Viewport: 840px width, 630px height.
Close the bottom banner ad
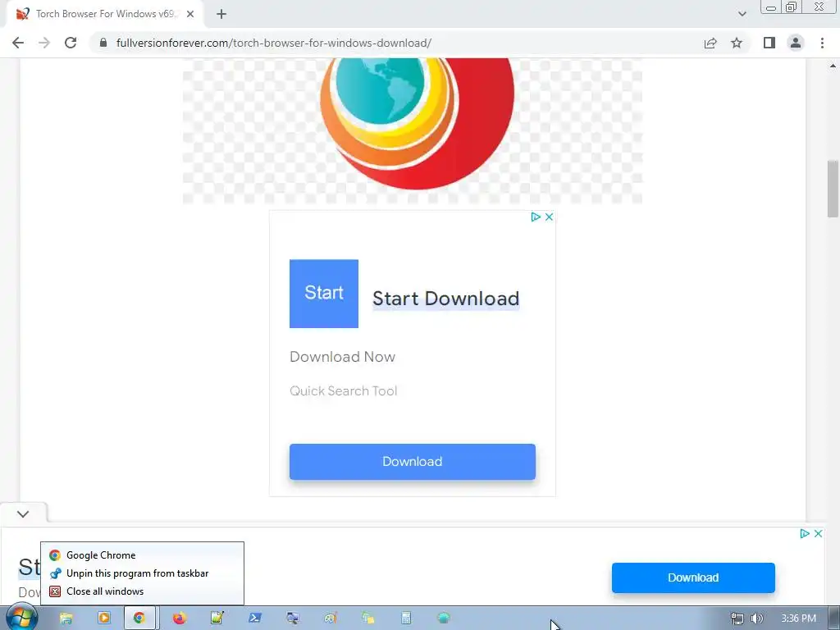tap(818, 533)
